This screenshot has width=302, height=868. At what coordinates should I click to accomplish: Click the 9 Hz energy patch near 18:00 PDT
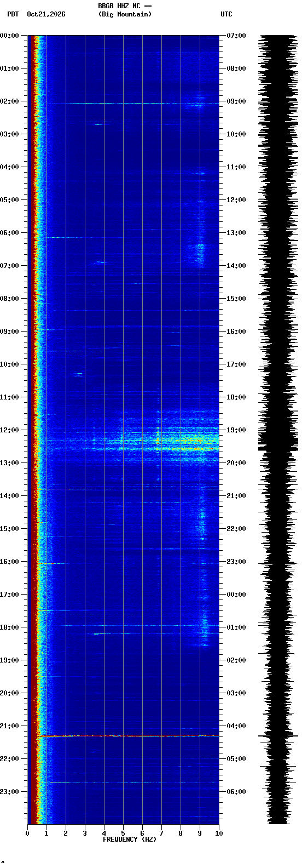point(205,625)
